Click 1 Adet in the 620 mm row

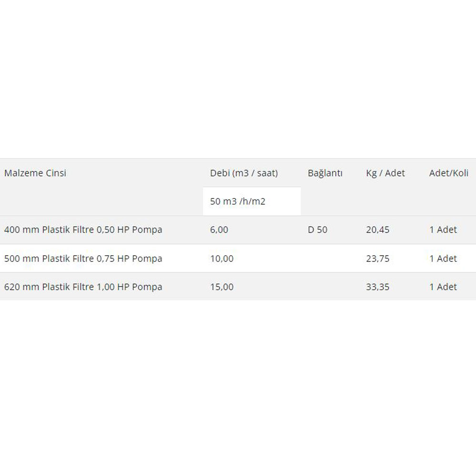click(x=443, y=287)
